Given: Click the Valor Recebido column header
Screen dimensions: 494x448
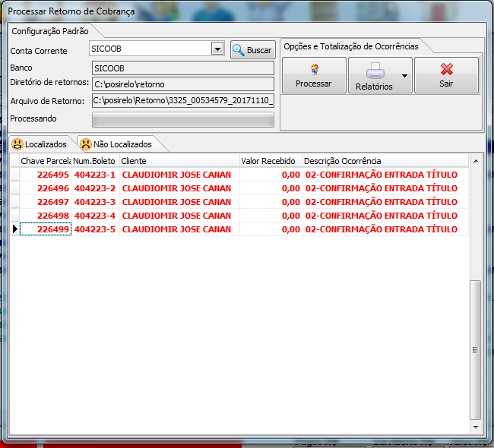Looking at the screenshot, I should coord(271,161).
